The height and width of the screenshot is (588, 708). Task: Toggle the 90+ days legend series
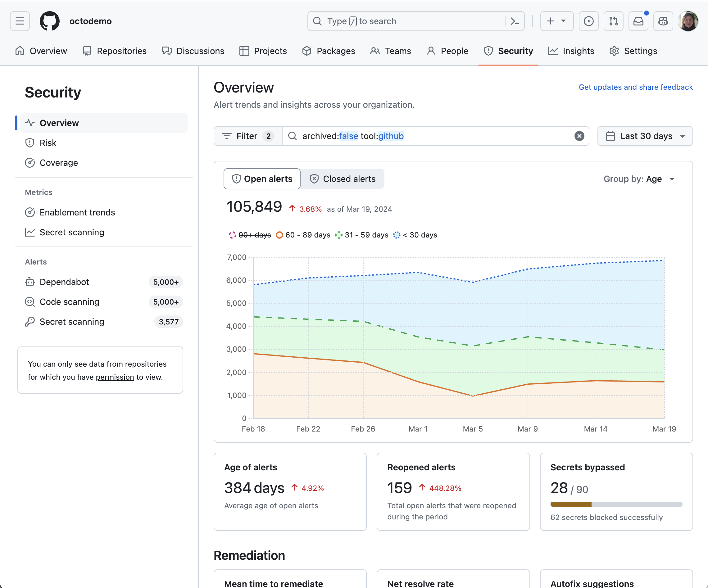coord(250,235)
